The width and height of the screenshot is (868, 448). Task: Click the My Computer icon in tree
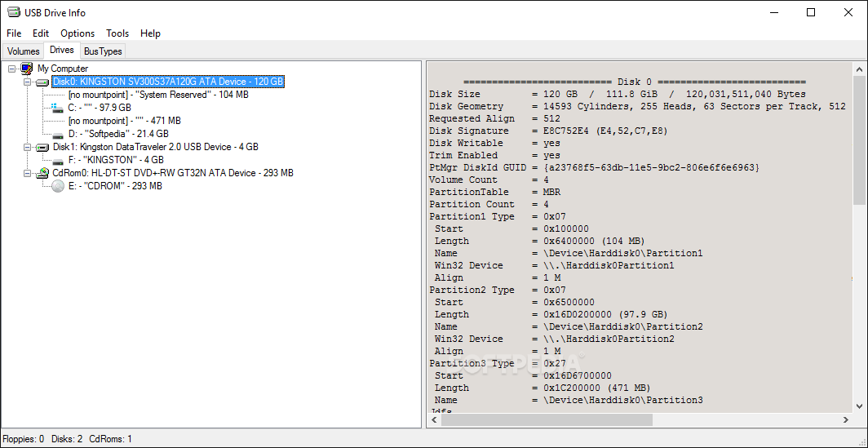coord(27,69)
